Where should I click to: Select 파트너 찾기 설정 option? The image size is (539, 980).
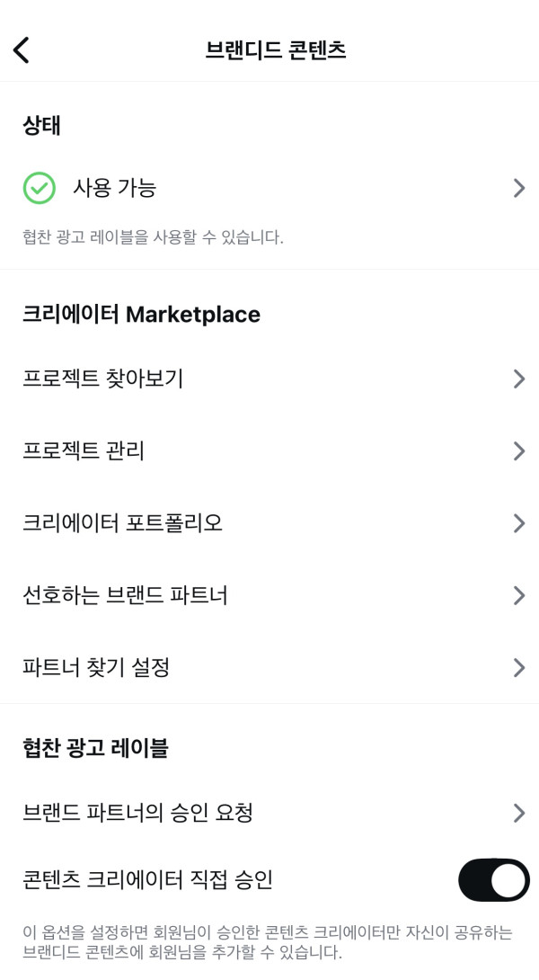tap(96, 667)
